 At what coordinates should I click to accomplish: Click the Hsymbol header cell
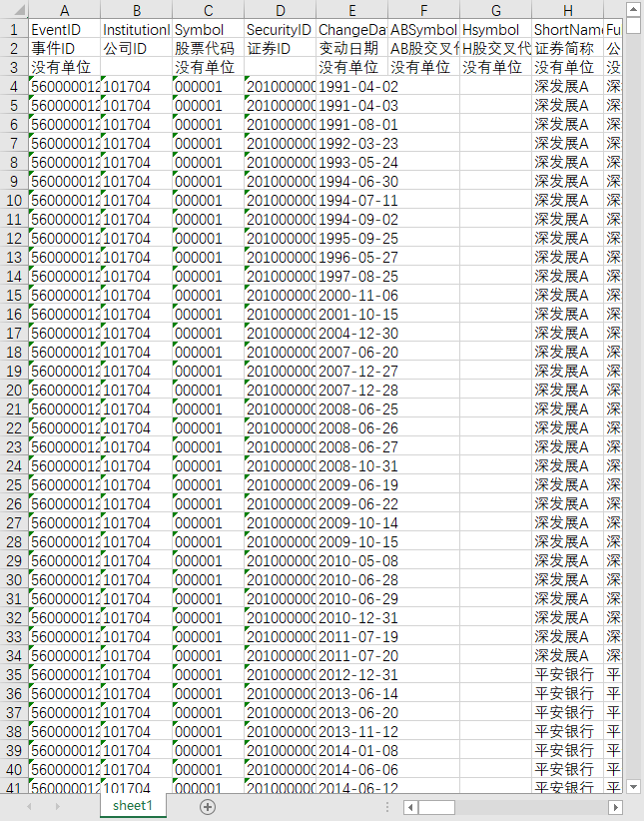coord(495,29)
